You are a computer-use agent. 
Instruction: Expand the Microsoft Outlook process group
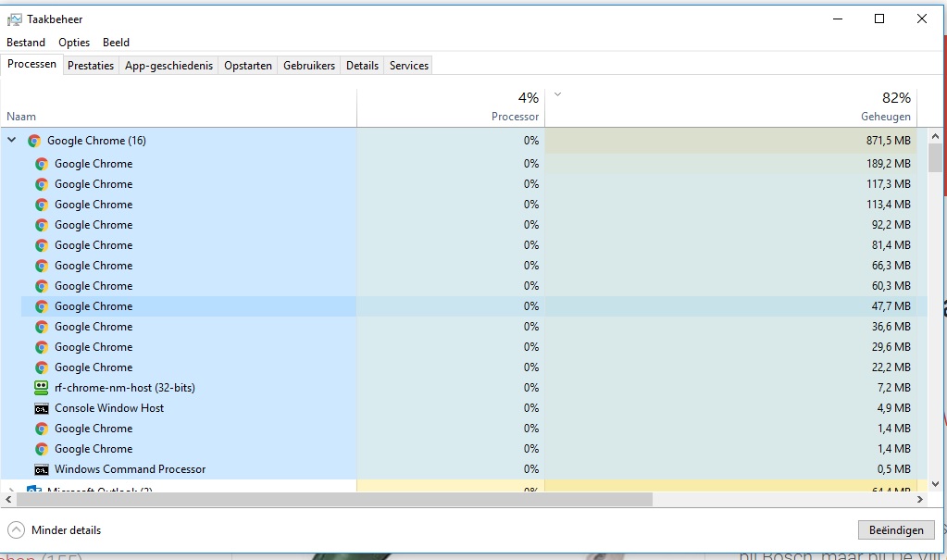tap(12, 491)
